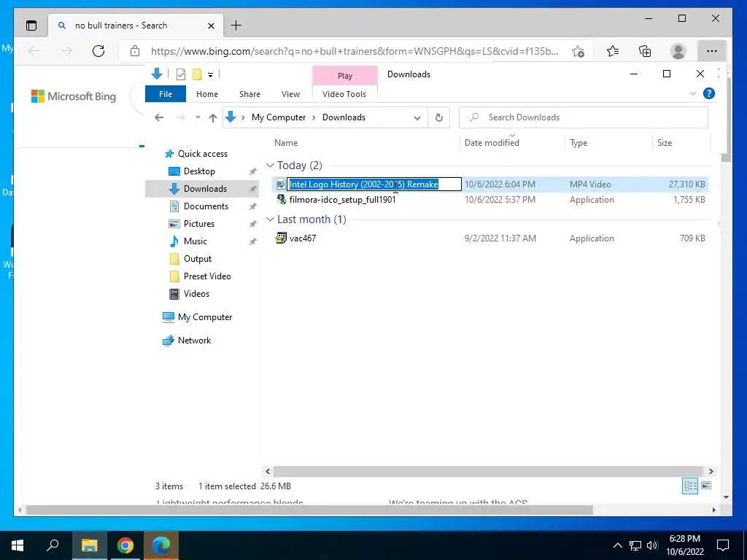
Task: Sort by the Name column
Action: tap(286, 143)
